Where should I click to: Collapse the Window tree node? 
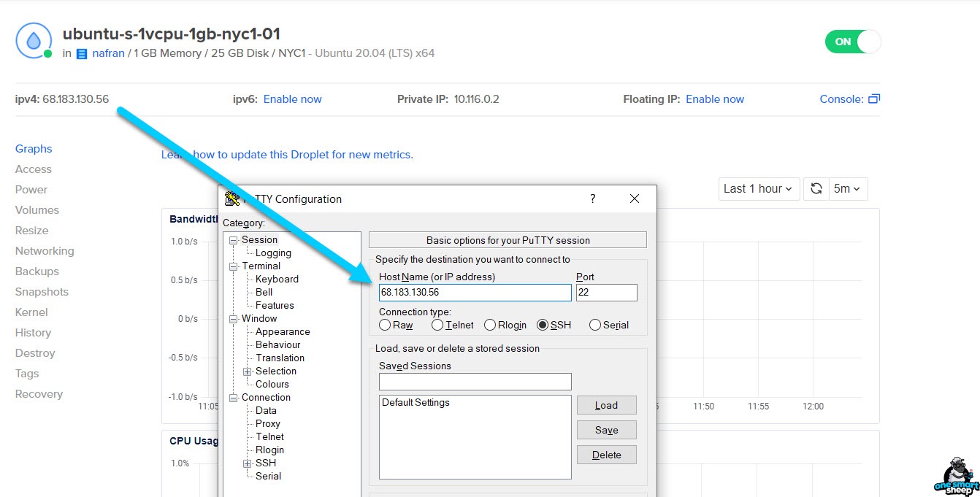point(234,319)
